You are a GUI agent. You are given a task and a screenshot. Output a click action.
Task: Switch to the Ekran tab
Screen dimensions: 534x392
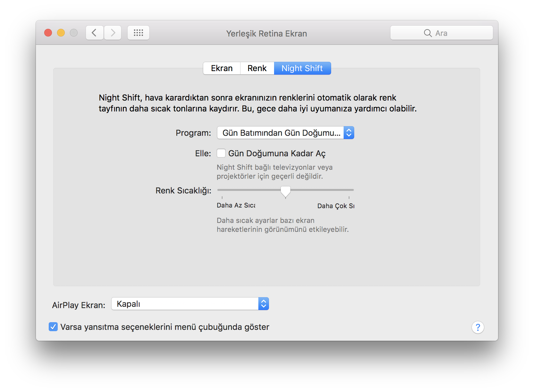pos(222,68)
